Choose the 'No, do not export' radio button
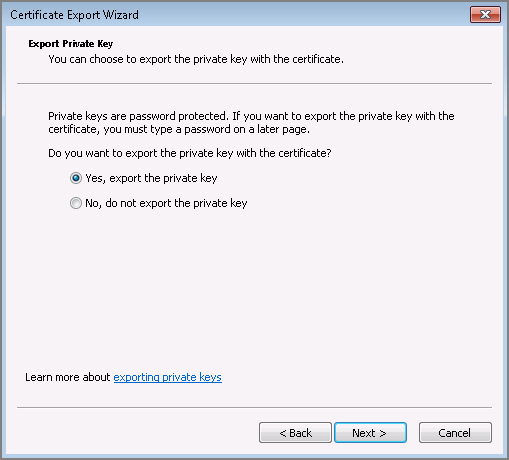This screenshot has width=509, height=460. (76, 203)
